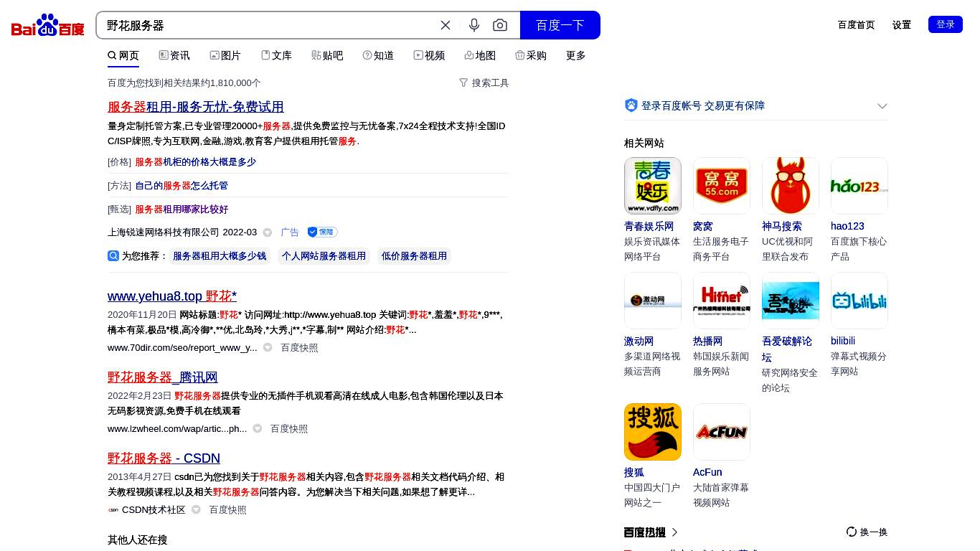The width and height of the screenshot is (980, 551).
Task: Open www.yehua8.top result title
Action: click(172, 296)
